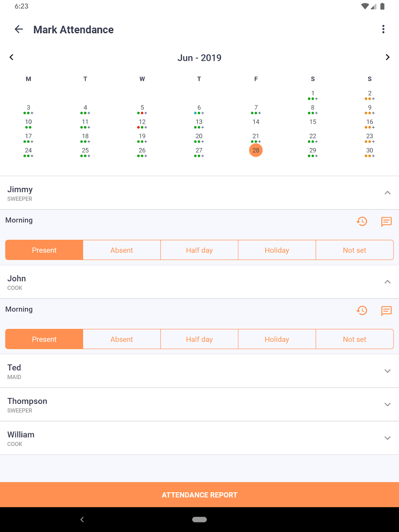Tap June 14 on the calendar
Viewport: 399px width, 532px height.
256,122
